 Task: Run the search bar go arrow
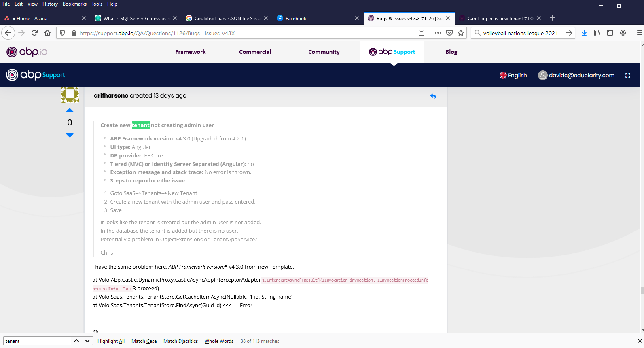point(569,33)
